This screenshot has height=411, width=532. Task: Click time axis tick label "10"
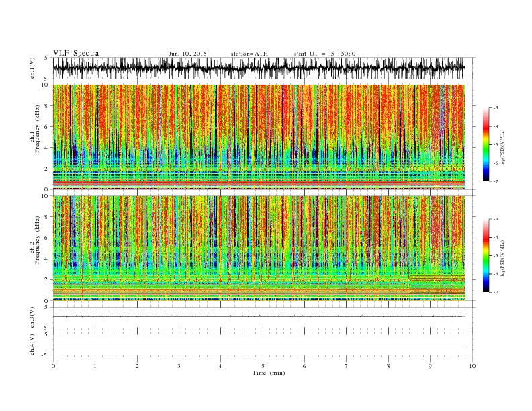472,366
